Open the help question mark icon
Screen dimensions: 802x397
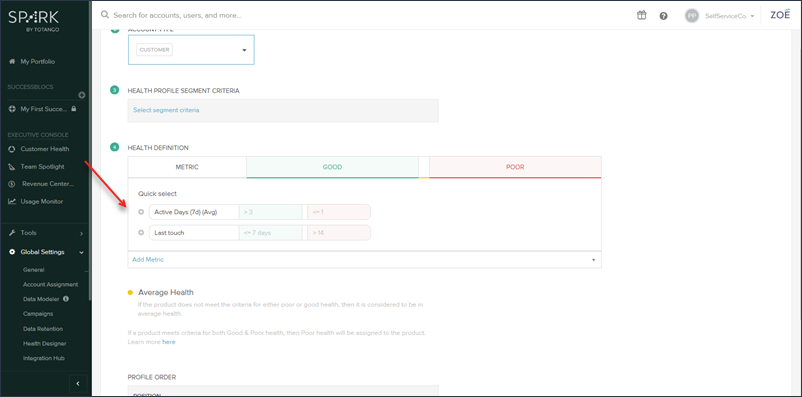click(x=663, y=16)
